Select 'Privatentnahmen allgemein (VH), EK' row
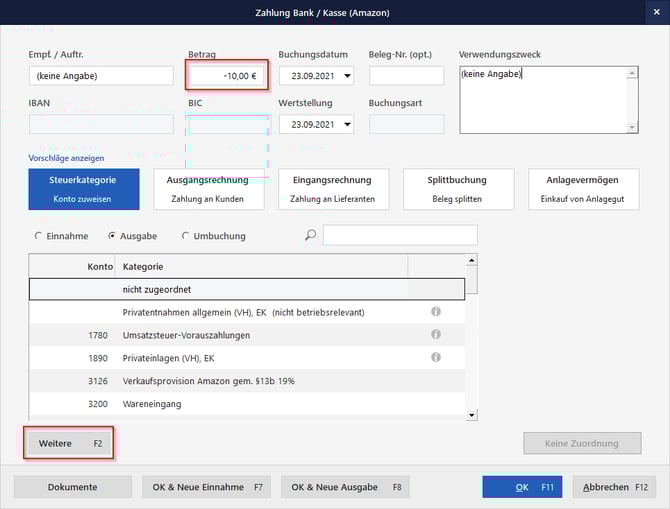This screenshot has width=670, height=509. coord(247,312)
